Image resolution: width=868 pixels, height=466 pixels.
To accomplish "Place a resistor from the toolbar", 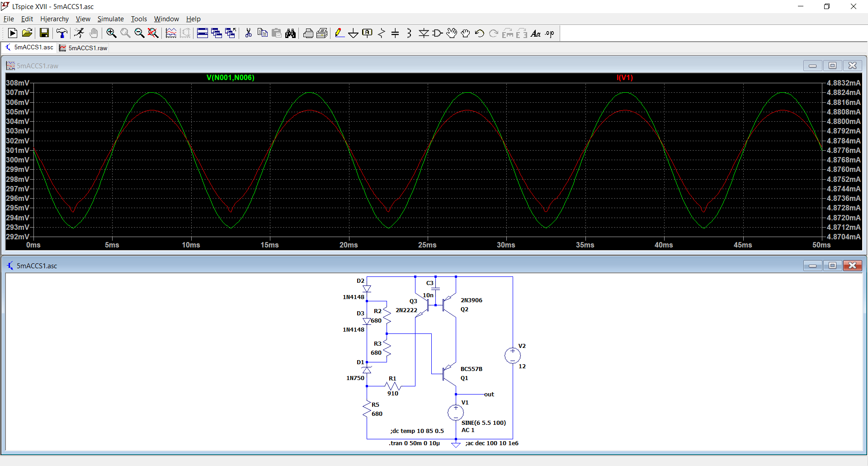I will coord(382,33).
